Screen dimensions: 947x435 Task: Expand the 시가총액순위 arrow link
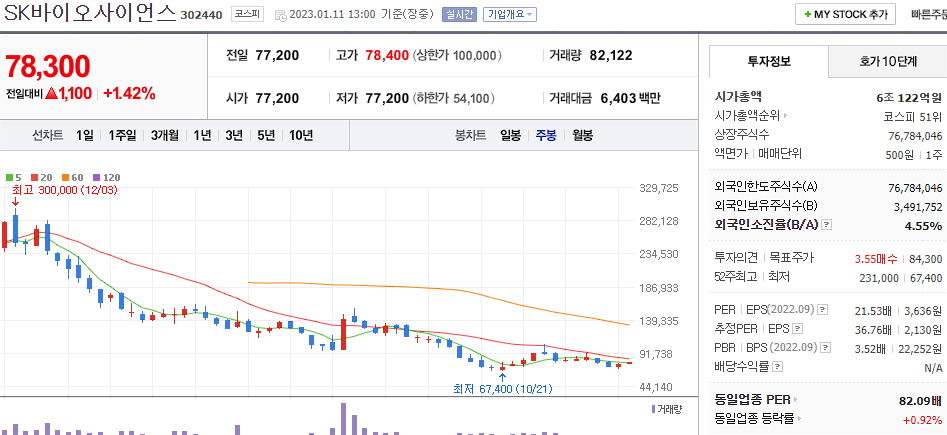click(x=786, y=115)
